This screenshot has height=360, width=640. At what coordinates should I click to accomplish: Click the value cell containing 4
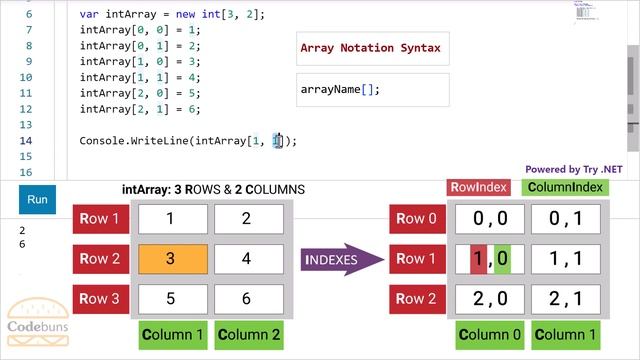tap(249, 259)
